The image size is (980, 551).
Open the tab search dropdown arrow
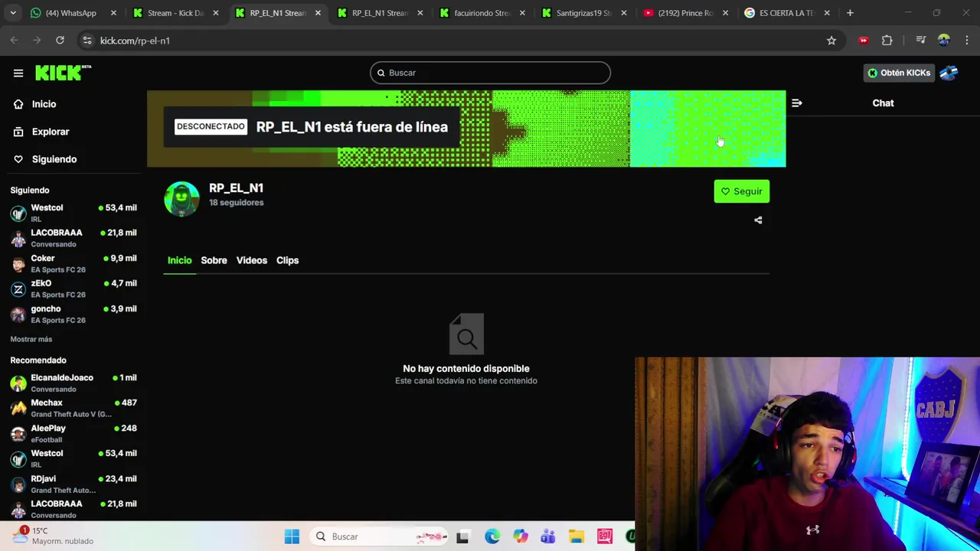pos(13,13)
